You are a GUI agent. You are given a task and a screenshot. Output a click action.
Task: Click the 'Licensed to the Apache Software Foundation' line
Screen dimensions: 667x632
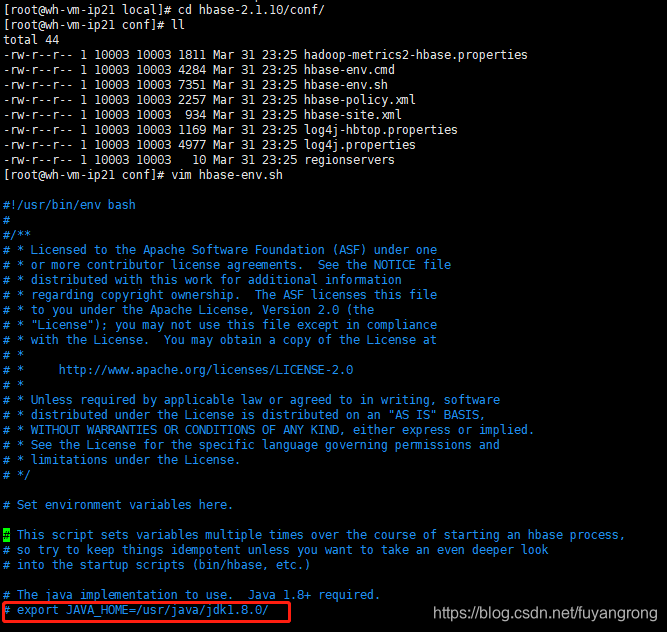tap(220, 250)
